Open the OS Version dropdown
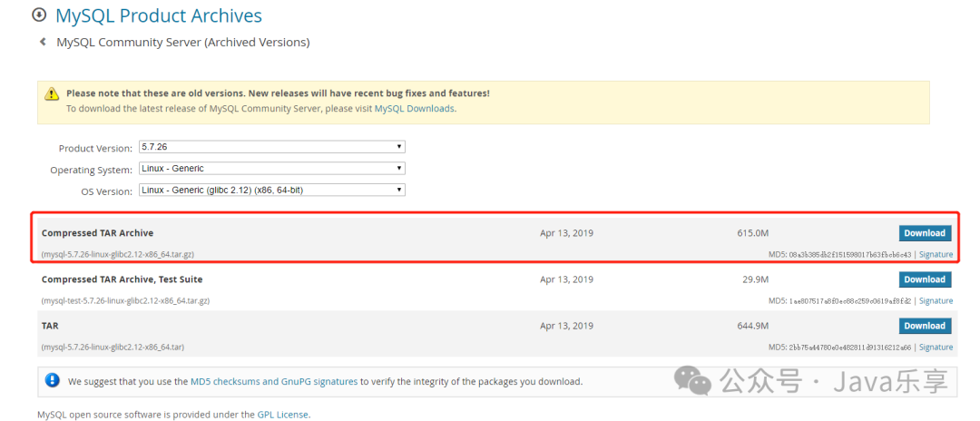Image resolution: width=980 pixels, height=421 pixels. point(272,190)
